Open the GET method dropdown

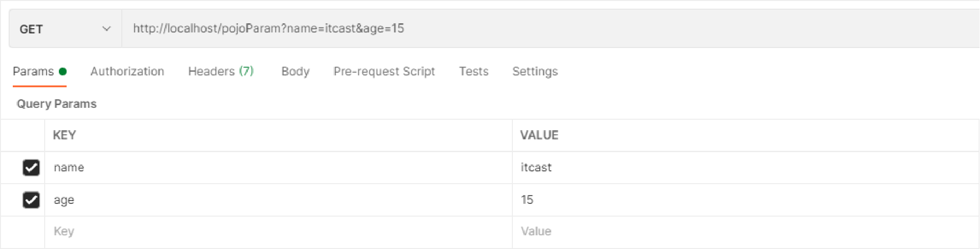pos(65,29)
